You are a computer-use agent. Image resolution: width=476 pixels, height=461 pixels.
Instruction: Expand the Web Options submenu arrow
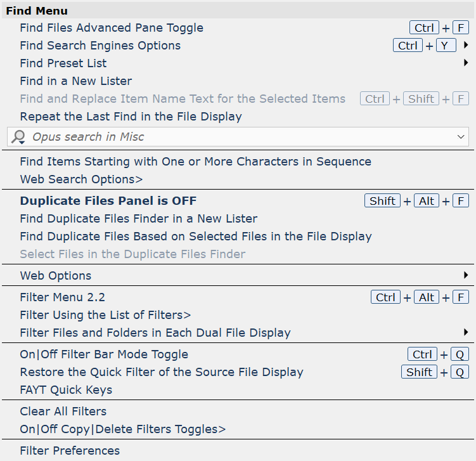466,275
